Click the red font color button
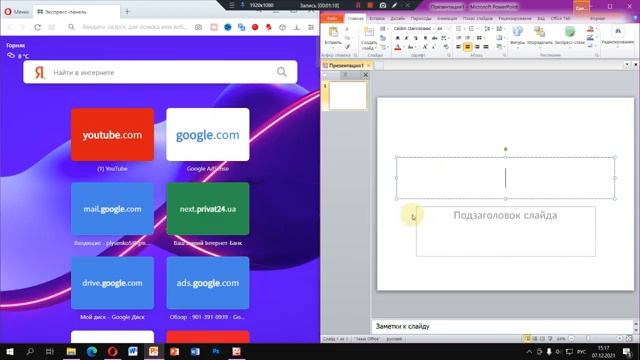640x360 pixels. point(398,47)
